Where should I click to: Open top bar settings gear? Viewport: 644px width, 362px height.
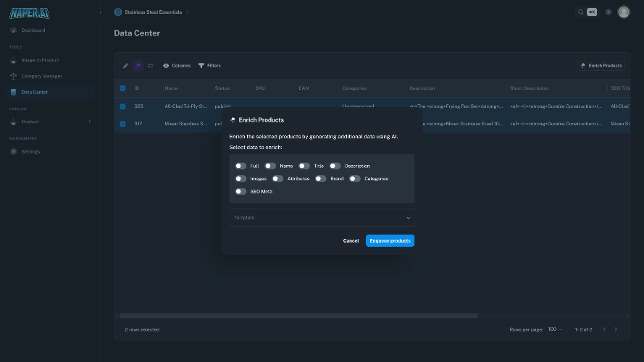click(x=609, y=12)
